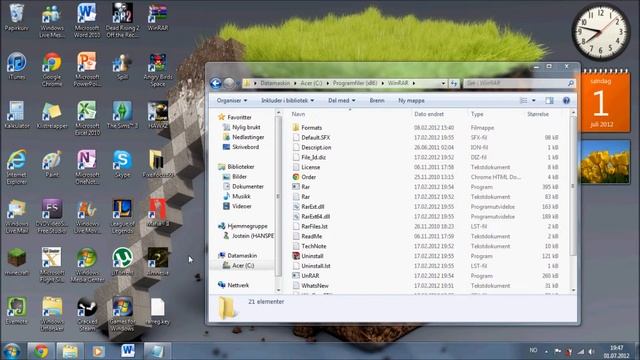Click Ny mappe toolbar button
This screenshot has width=640, height=360.
pos(411,100)
